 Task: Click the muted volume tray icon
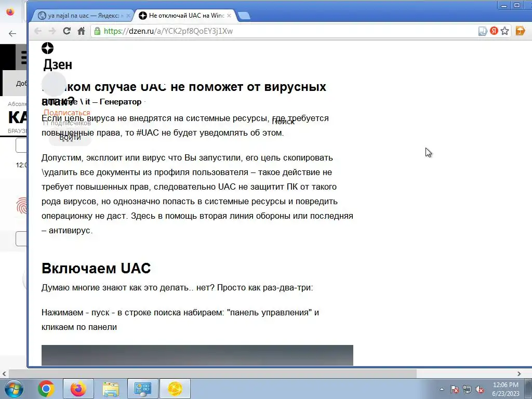[x=480, y=389]
